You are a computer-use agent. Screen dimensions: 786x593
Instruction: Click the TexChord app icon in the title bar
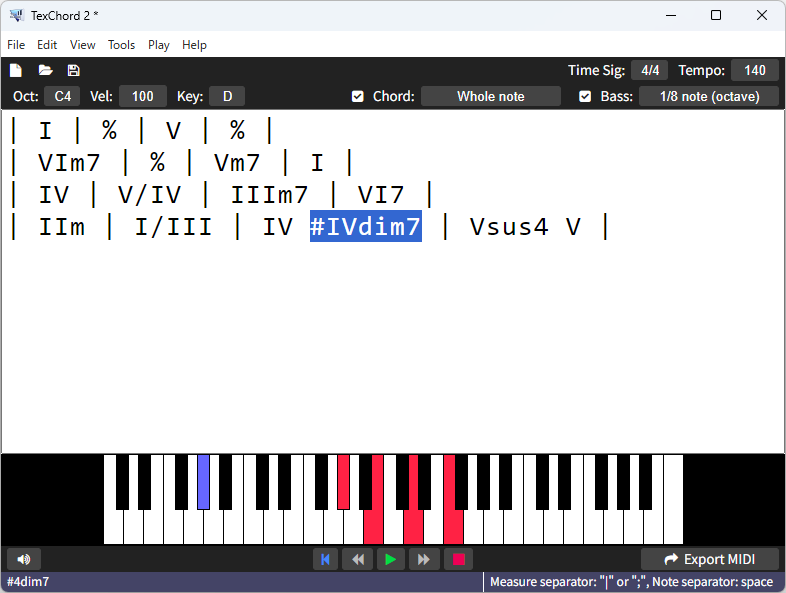coord(17,16)
